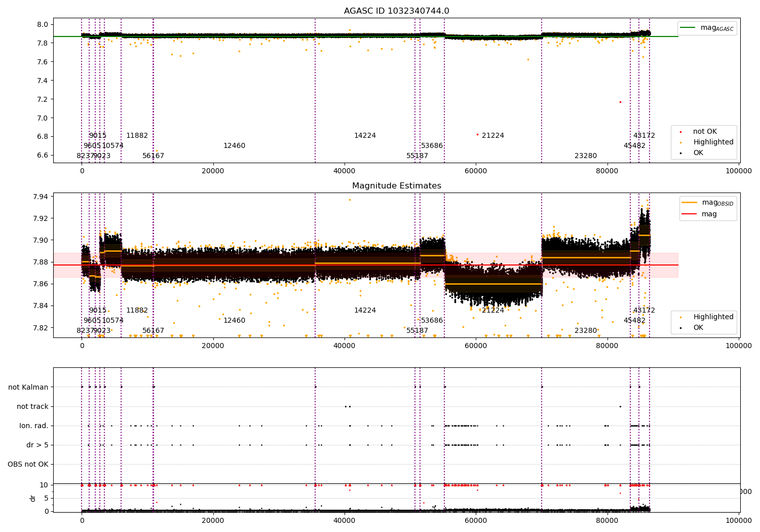Click obsid label 14224 in Magnitude Estimates plot

click(365, 311)
